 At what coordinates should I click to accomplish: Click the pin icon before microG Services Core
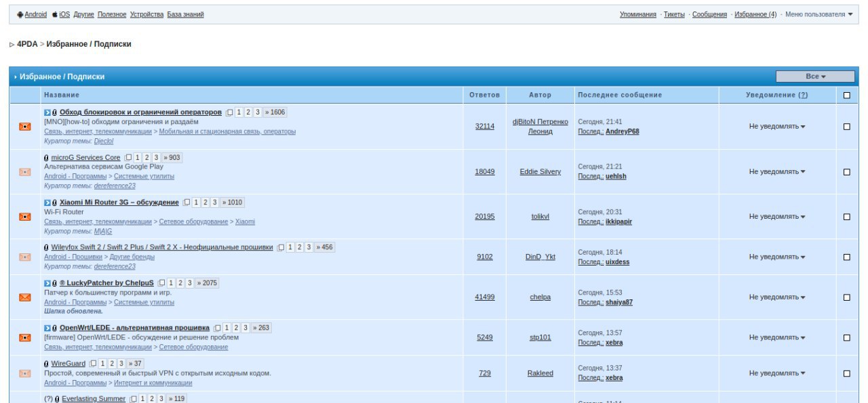pyautogui.click(x=46, y=158)
